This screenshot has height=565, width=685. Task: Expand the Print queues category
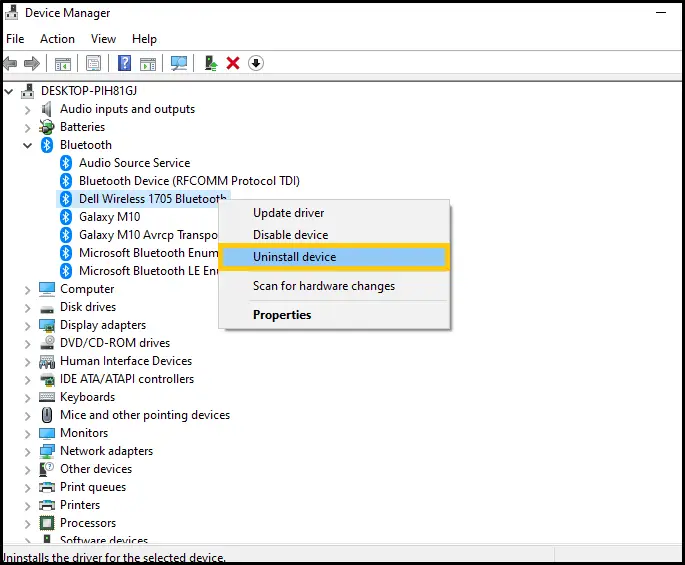(28, 487)
